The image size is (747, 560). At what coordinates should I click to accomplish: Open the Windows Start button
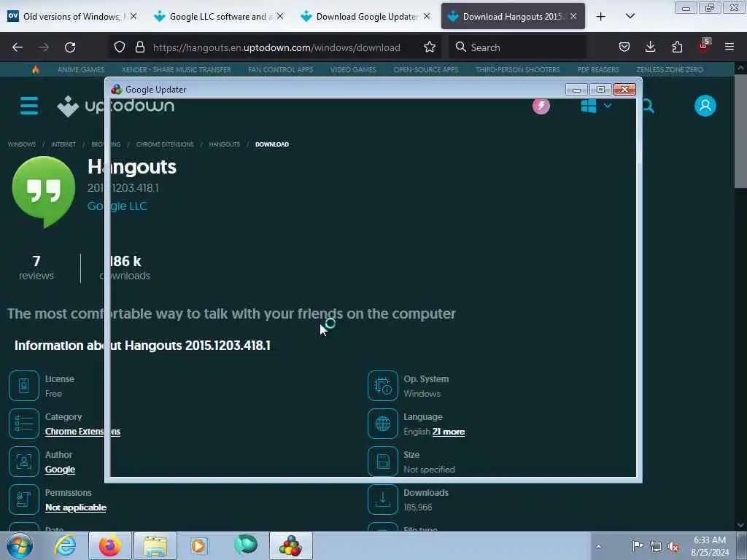click(x=20, y=545)
